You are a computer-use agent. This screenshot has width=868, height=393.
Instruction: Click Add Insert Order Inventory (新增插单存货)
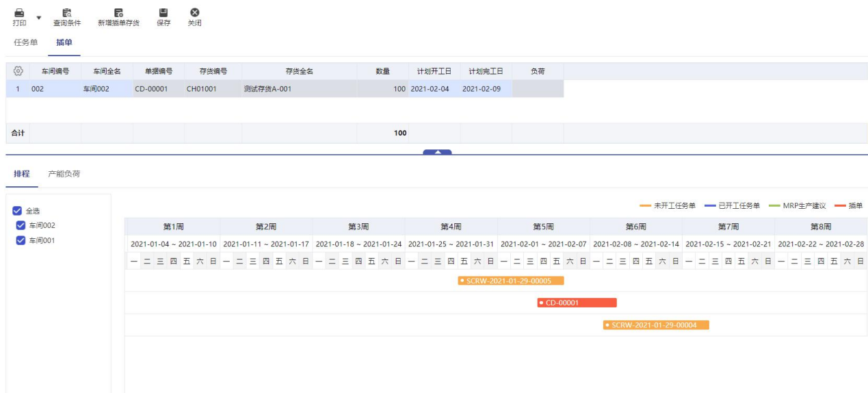point(118,13)
